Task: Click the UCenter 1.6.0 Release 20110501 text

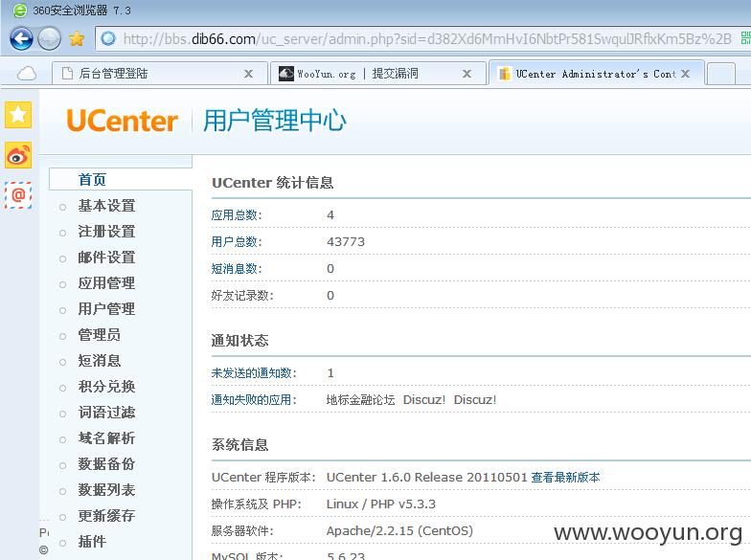Action: [427, 478]
